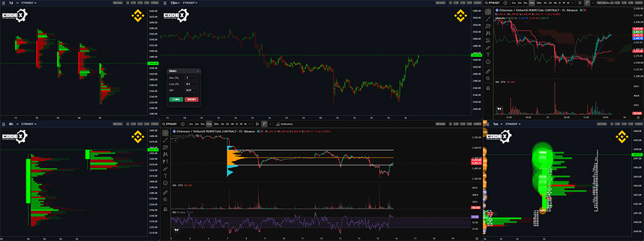Select text tool in bottom-middle chart
The width and height of the screenshot is (644, 241).
166,176
